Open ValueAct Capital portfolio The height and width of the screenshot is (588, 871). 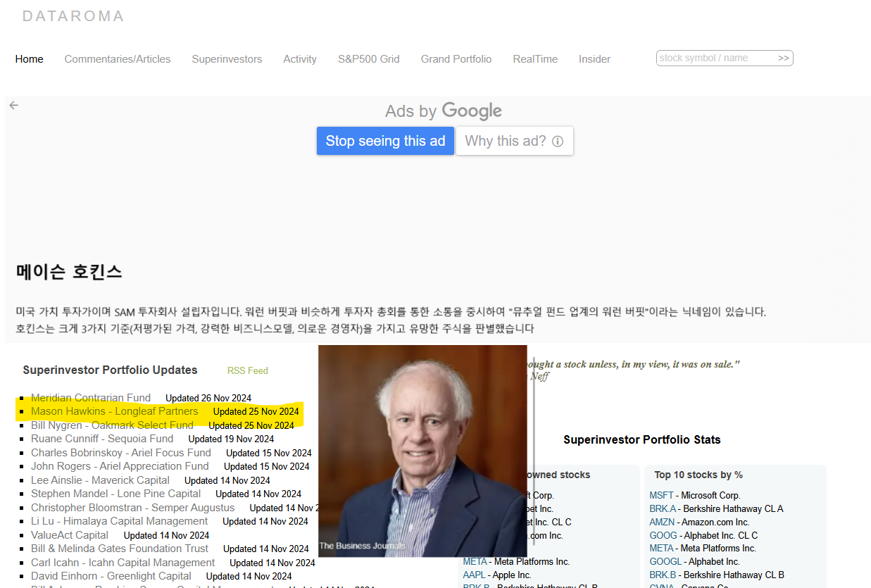point(70,535)
